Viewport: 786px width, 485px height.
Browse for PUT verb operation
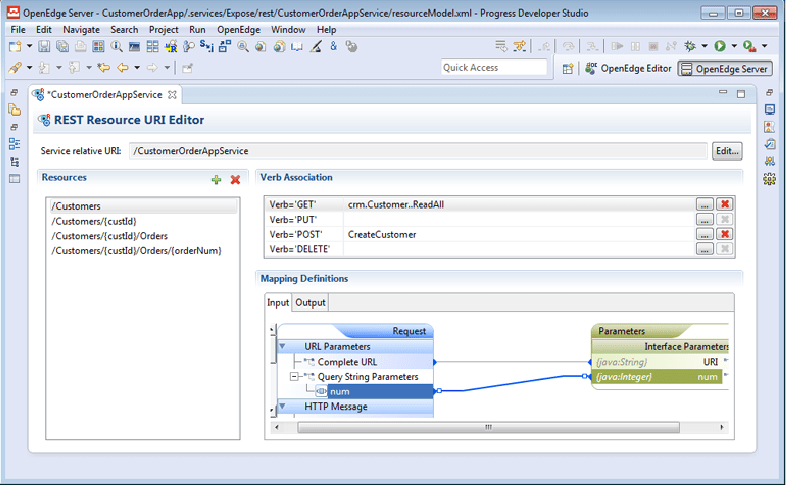704,219
